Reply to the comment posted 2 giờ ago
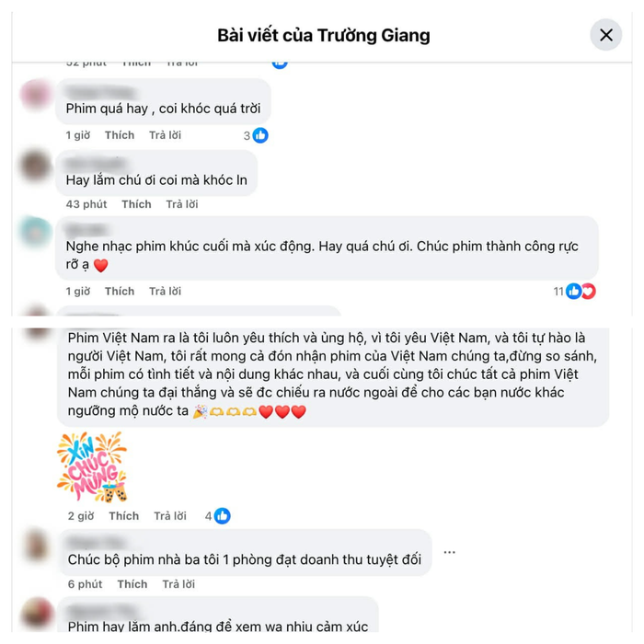The image size is (644, 644). (x=170, y=516)
